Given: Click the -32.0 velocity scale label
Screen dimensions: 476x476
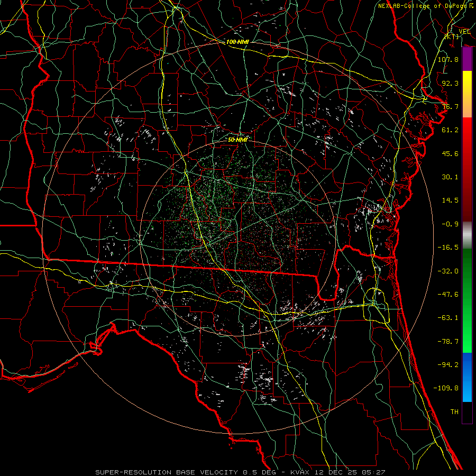Looking at the screenshot, I should pos(448,271).
